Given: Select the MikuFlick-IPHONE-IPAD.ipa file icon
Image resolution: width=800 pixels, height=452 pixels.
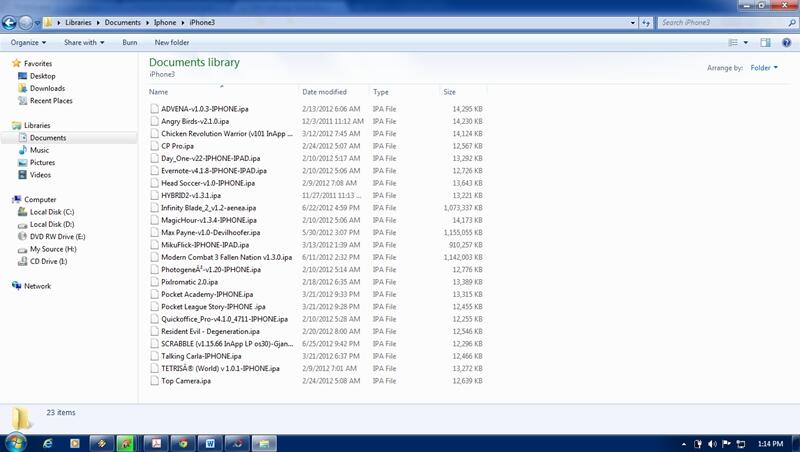Looking at the screenshot, I should pyautogui.click(x=154, y=245).
